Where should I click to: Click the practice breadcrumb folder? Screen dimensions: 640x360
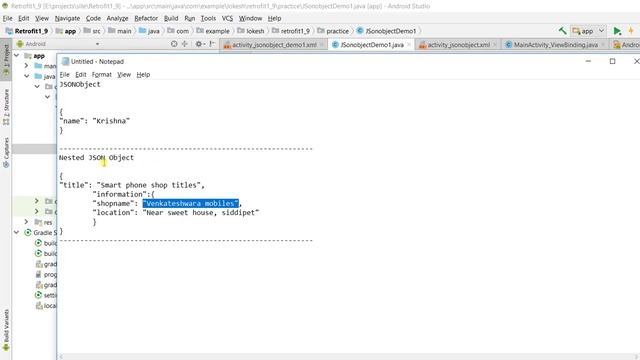(333, 31)
